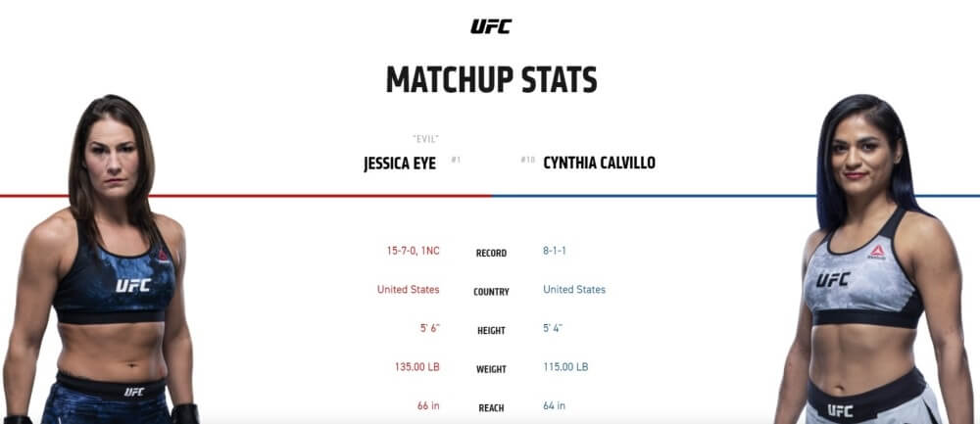Viewport: 980px width, 424px height.
Task: Select Jessica Eye's record 15-7-0, 1NC
Action: (414, 251)
